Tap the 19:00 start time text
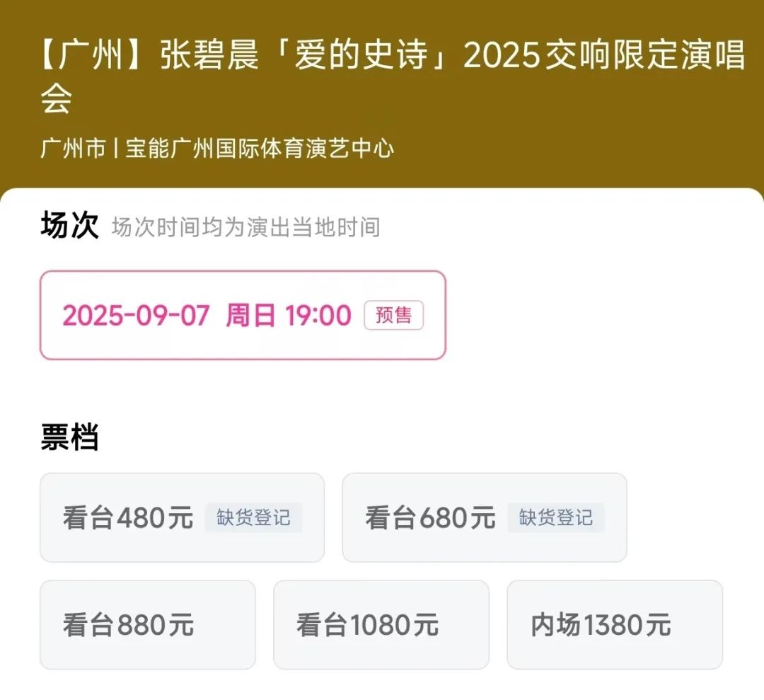Viewport: 764px width, 700px height. pyautogui.click(x=318, y=316)
